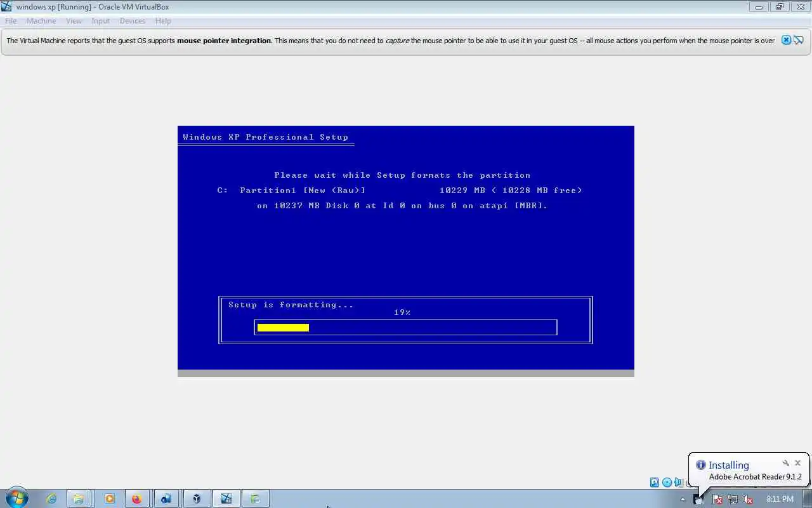Click the audio status icon in VM status bar

point(679,483)
